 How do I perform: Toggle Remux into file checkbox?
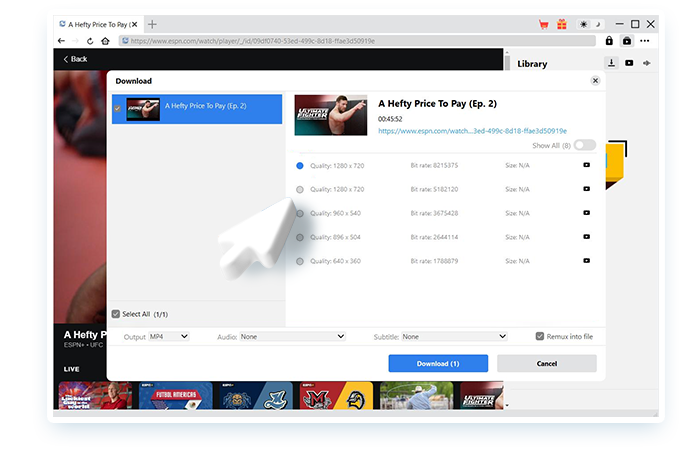[540, 336]
